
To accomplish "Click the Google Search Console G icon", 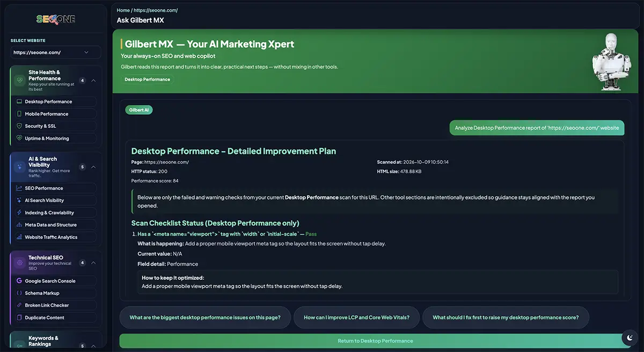I will (19, 281).
